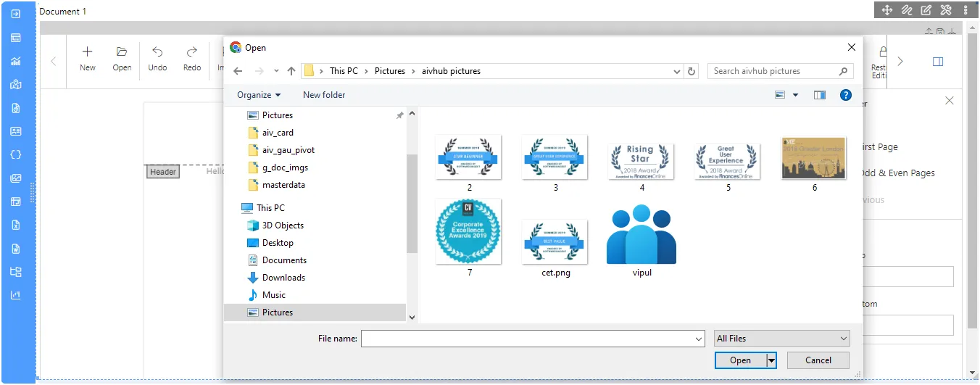Change the view with the view icon
Viewport: 980px width, 385px height.
click(x=781, y=95)
